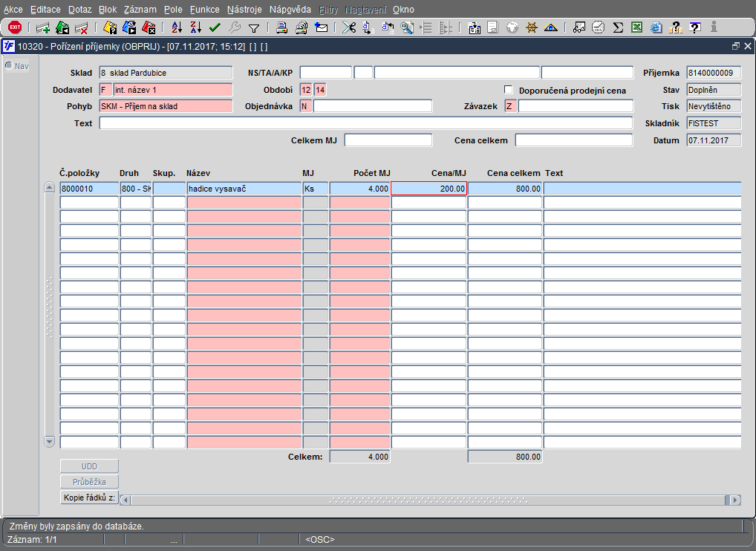
Task: Select the Nav radio button
Action: [9, 65]
